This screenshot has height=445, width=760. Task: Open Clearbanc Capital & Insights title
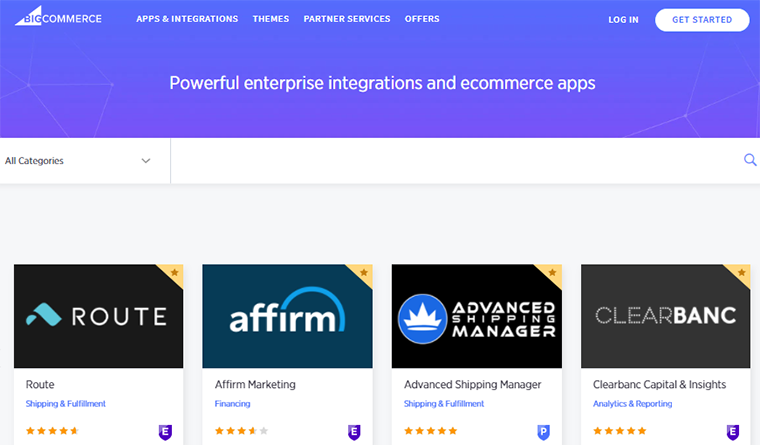pos(659,384)
